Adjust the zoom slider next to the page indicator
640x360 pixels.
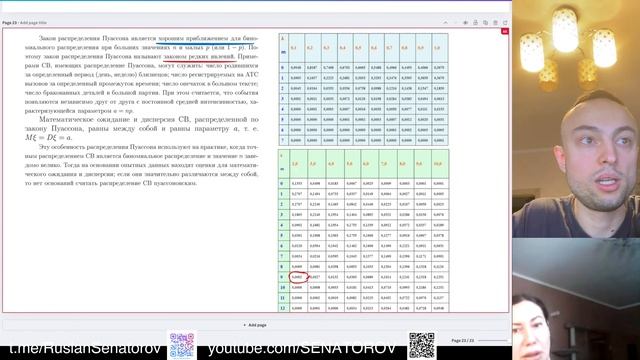pos(492,340)
